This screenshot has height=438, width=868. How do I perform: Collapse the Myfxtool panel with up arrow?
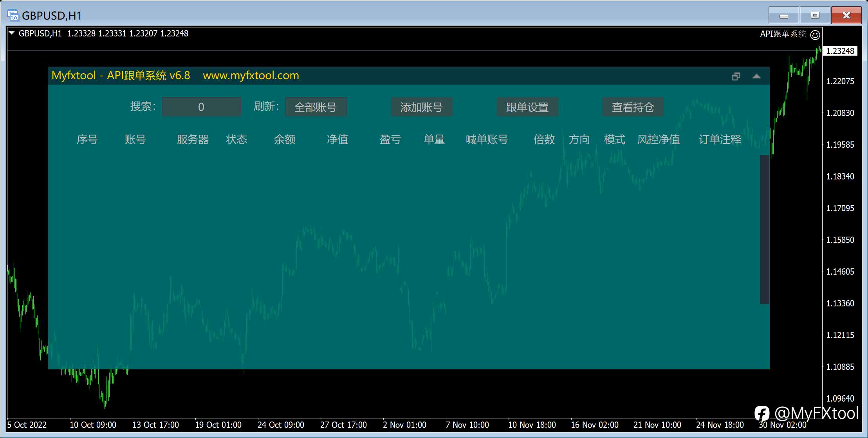[756, 76]
